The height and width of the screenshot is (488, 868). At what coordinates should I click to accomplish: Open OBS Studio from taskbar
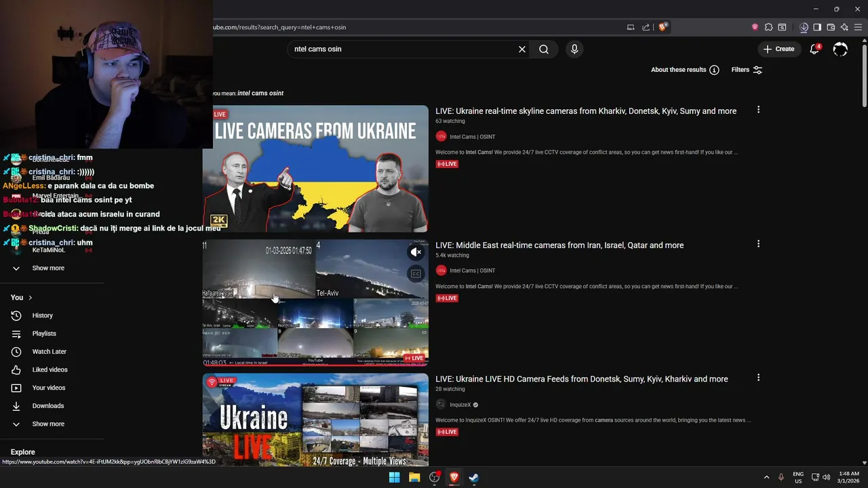point(435,477)
